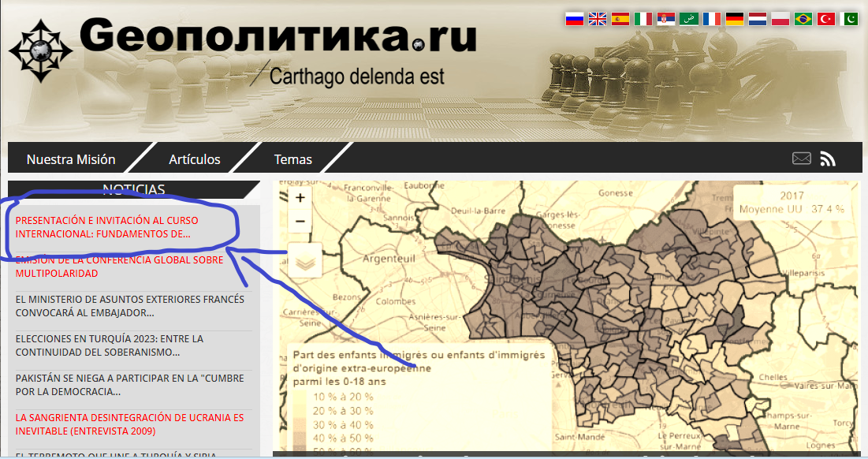This screenshot has height=459, width=868.
Task: Click the compass globe site logo
Action: (40, 51)
